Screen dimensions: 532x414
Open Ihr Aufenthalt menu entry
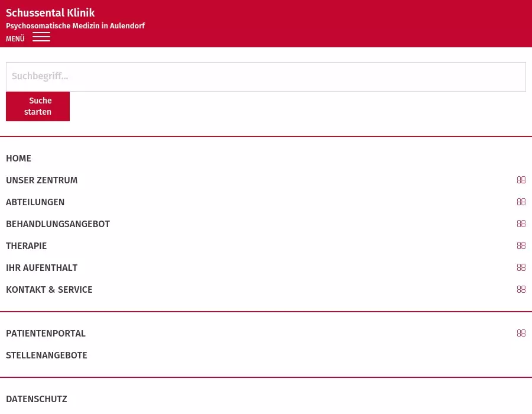pyautogui.click(x=42, y=268)
